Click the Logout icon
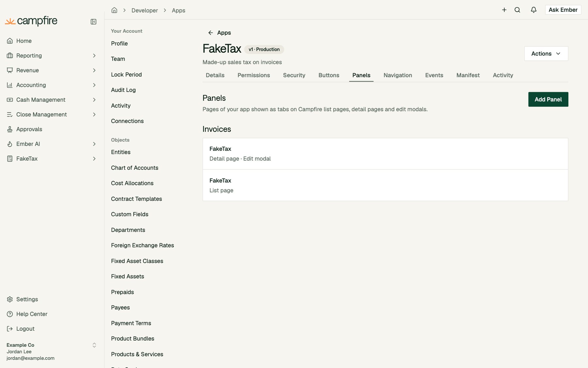Screen dimensions: 588x368 [x=10, y=329]
